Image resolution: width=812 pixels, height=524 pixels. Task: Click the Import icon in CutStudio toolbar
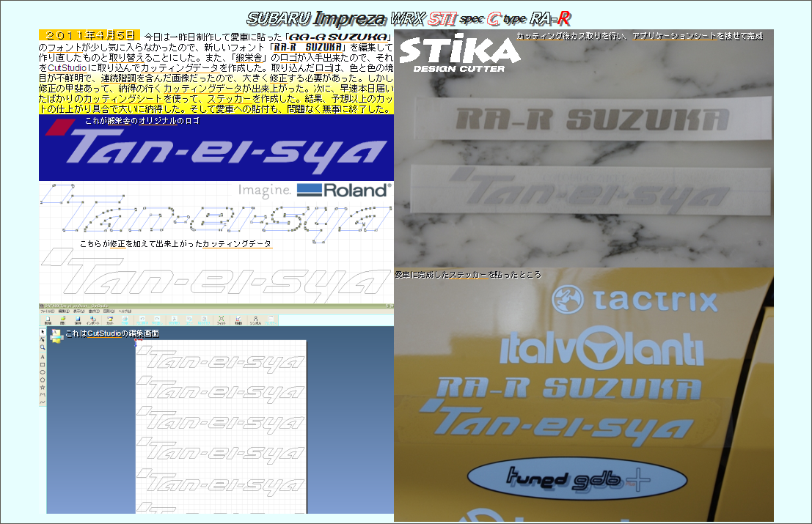point(92,320)
